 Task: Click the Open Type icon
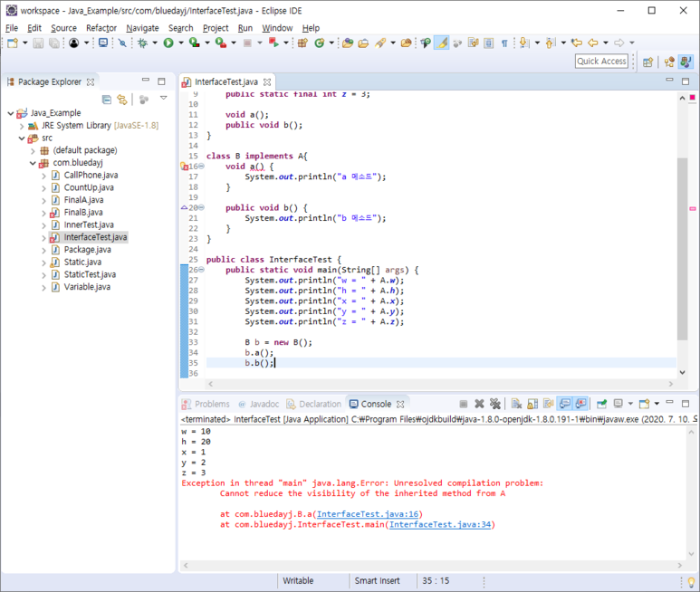[348, 43]
